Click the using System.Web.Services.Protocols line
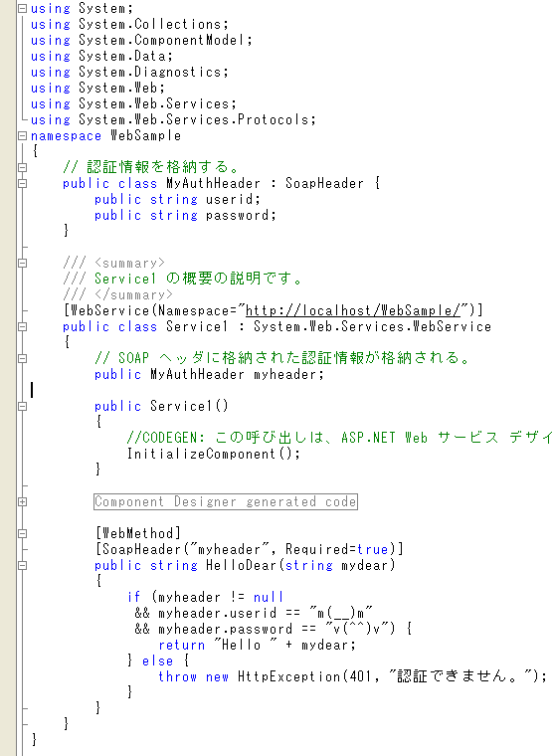Viewport: 553px width, 756px height. point(174,119)
